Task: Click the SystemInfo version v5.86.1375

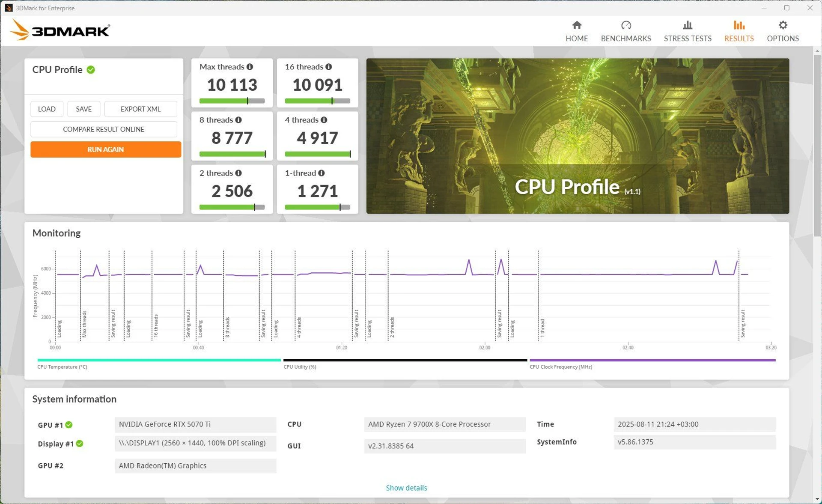Action: (x=694, y=442)
